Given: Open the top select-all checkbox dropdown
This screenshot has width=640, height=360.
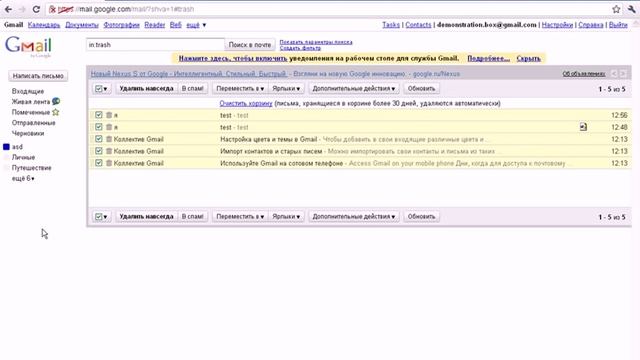Looking at the screenshot, I should (101, 88).
